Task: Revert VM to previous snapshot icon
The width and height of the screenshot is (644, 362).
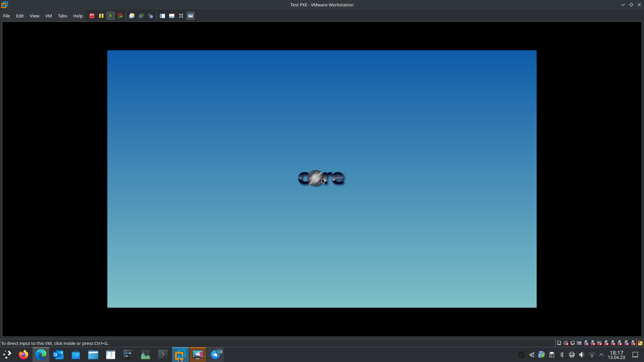Action: point(141,16)
